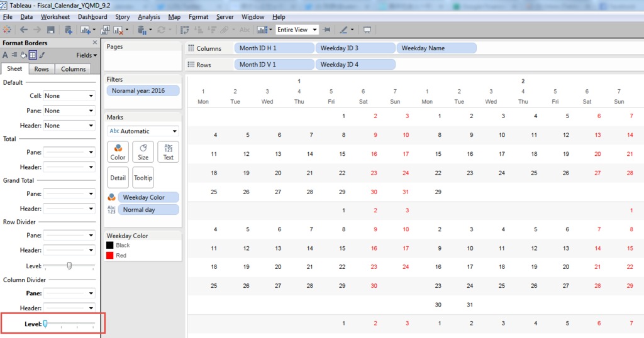Click the Duplicate sheet toolbar icon
The image size is (644, 338).
tap(105, 30)
